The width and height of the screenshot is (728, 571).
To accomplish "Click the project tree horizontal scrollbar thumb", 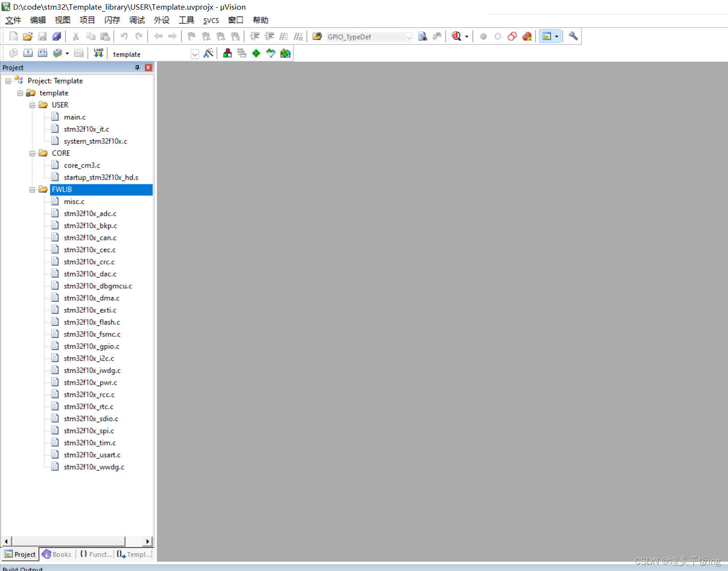I will click(69, 541).
